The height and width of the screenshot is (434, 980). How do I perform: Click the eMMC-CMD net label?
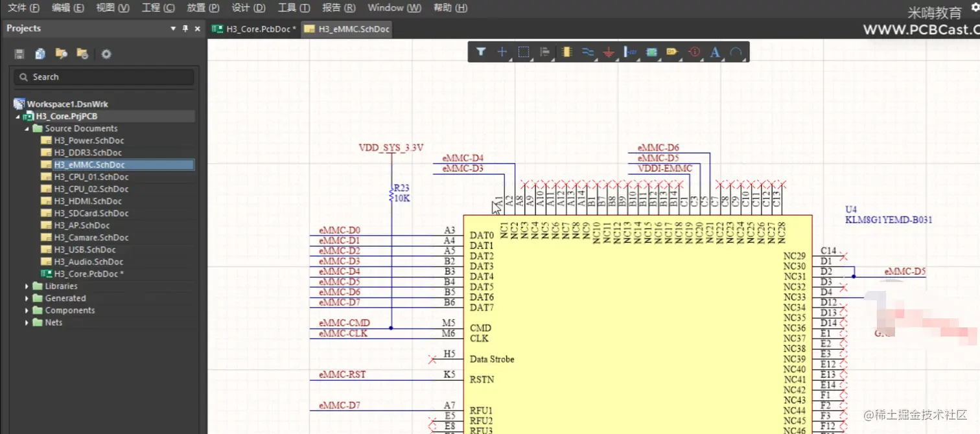click(x=344, y=323)
